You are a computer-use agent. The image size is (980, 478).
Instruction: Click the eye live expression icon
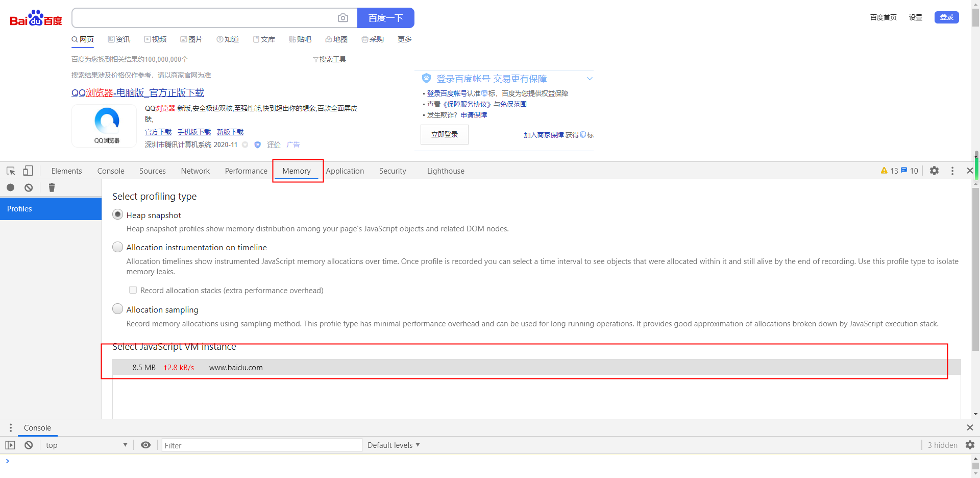[x=145, y=445]
